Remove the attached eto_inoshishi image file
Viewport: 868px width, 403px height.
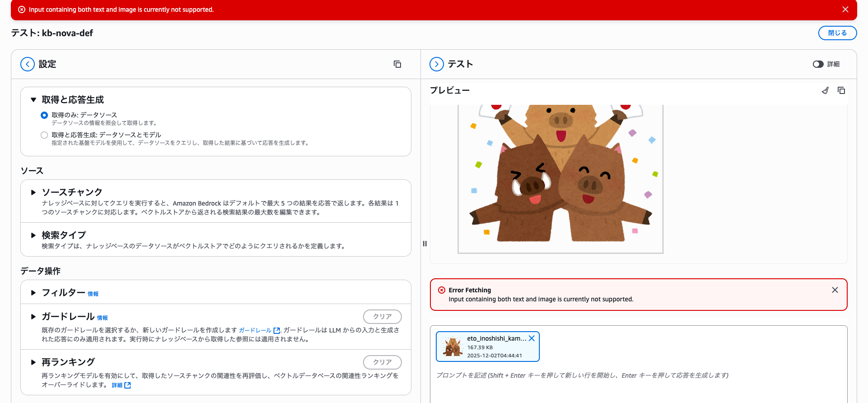coord(532,338)
